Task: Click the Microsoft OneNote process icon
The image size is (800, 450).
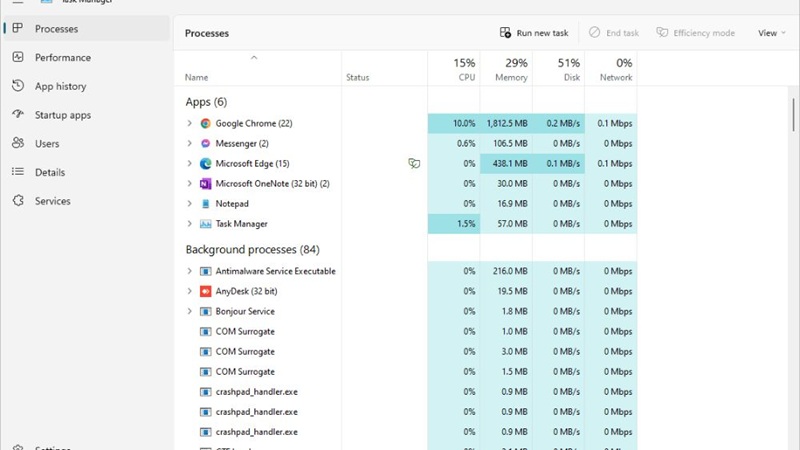Action: [x=205, y=184]
